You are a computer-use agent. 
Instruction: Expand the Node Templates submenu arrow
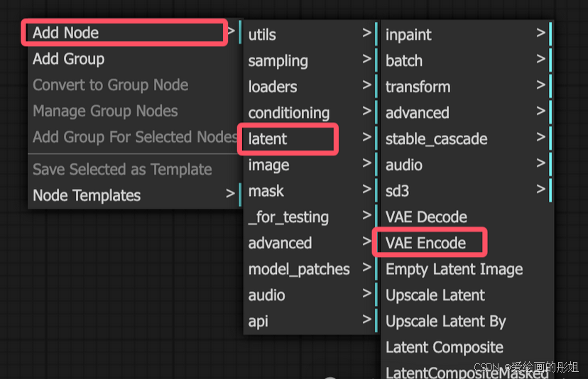click(230, 194)
